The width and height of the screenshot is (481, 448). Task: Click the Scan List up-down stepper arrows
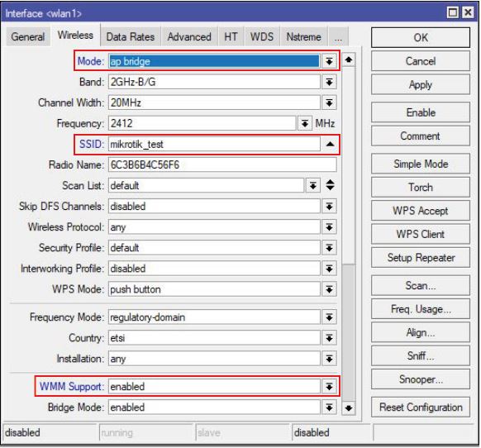(330, 185)
